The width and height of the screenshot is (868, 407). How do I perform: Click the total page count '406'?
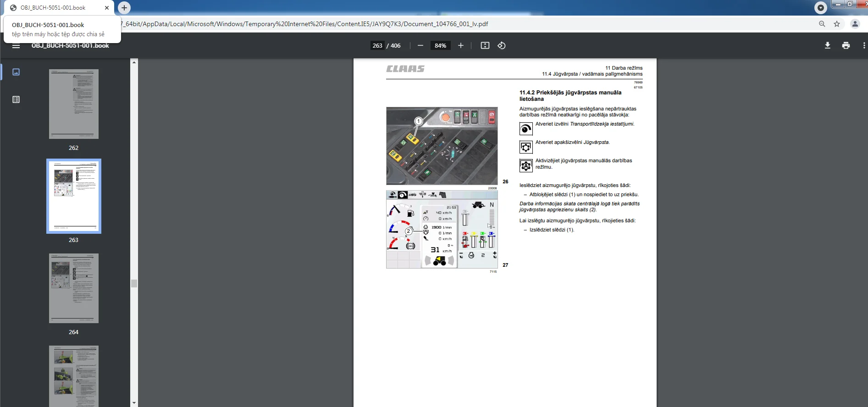pyautogui.click(x=396, y=45)
